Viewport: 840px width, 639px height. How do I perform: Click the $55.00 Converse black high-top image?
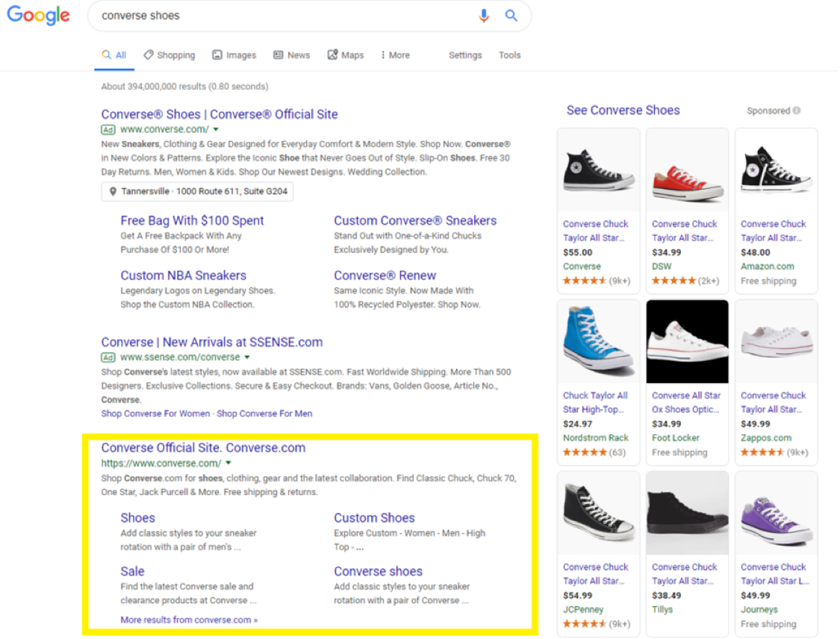tap(598, 169)
